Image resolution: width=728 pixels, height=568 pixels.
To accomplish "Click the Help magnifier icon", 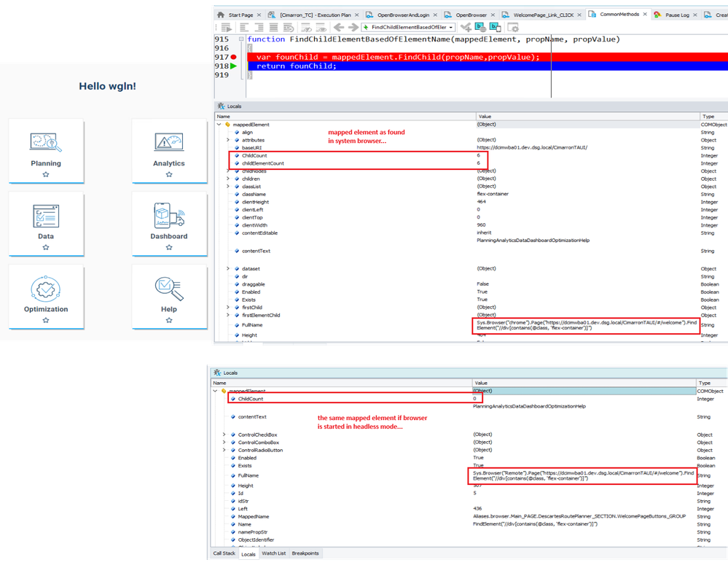I will point(169,289).
